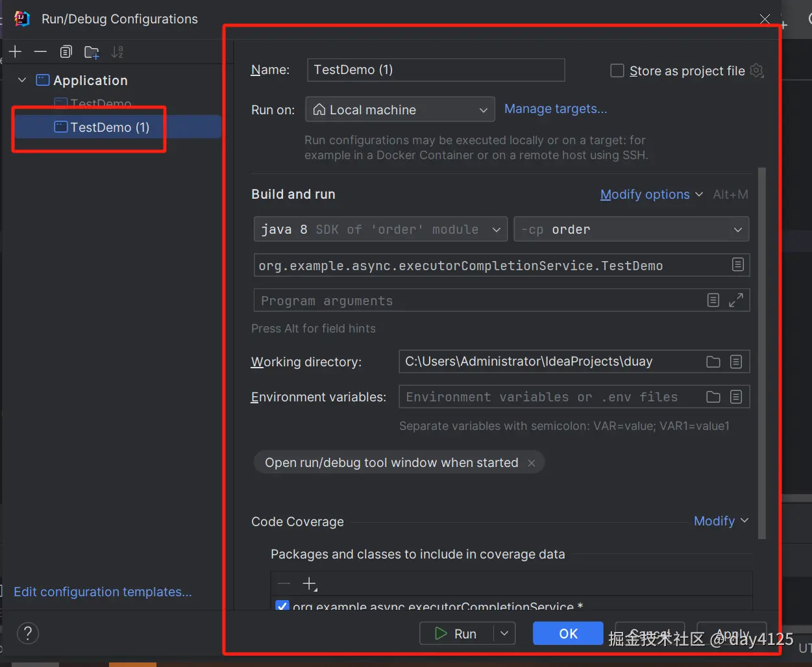Viewport: 812px width, 667px height.
Task: Browse for .env files folder icon
Action: 713,397
